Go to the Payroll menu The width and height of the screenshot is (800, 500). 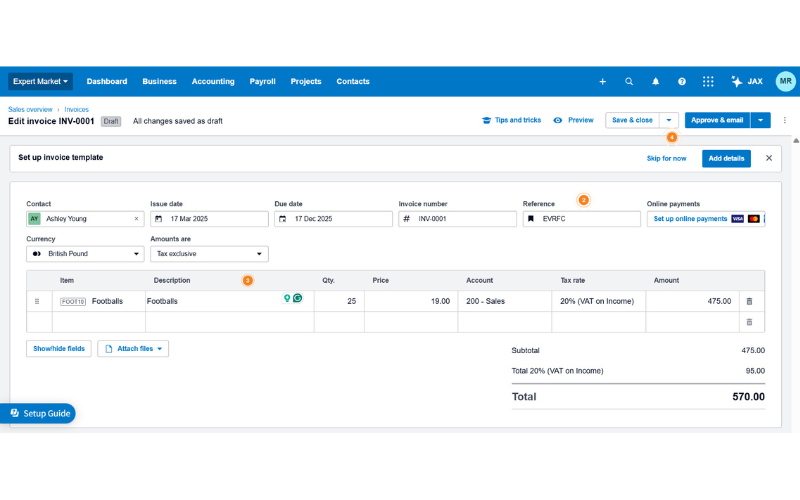[262, 82]
